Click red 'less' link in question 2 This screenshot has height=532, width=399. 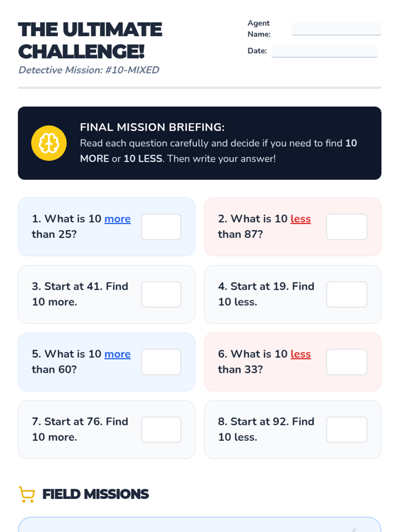coord(301,219)
